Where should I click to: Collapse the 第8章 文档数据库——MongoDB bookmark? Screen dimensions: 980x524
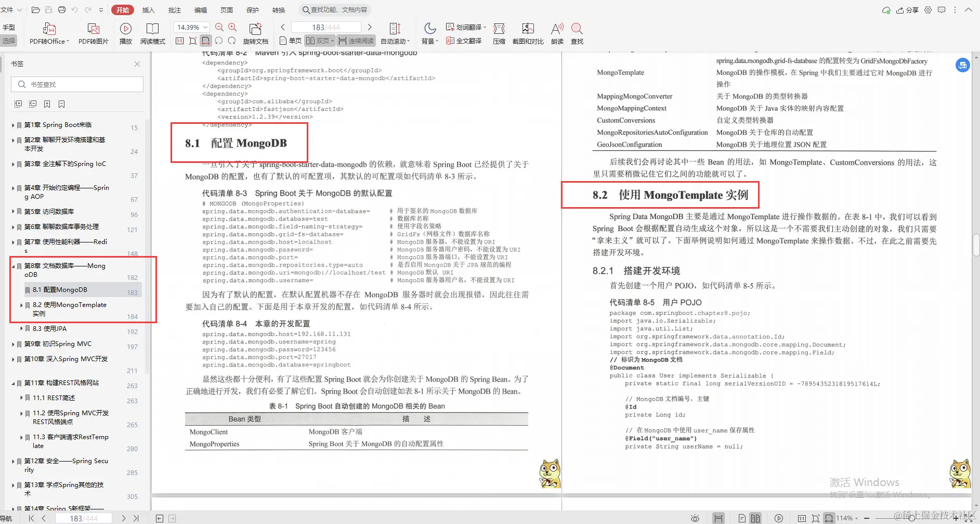point(14,265)
